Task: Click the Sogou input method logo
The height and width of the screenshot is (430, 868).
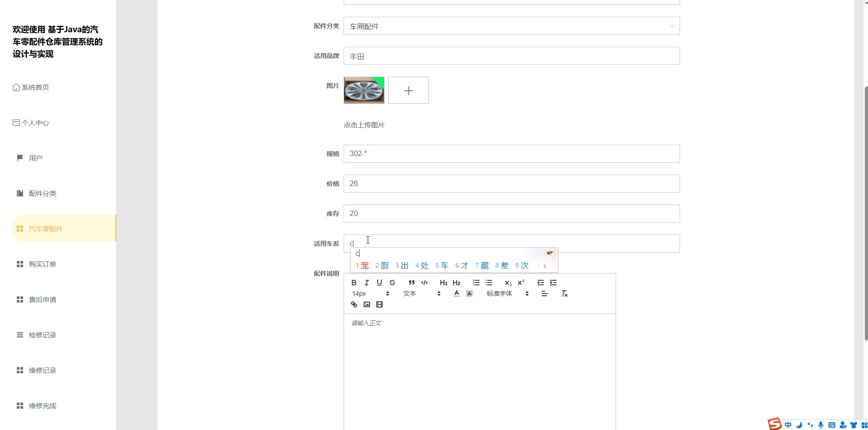Action: pos(774,424)
